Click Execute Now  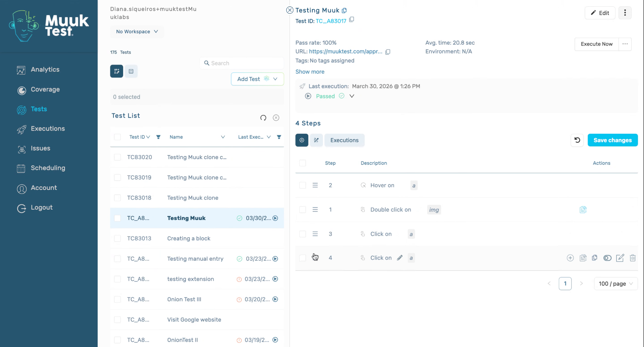(x=597, y=44)
